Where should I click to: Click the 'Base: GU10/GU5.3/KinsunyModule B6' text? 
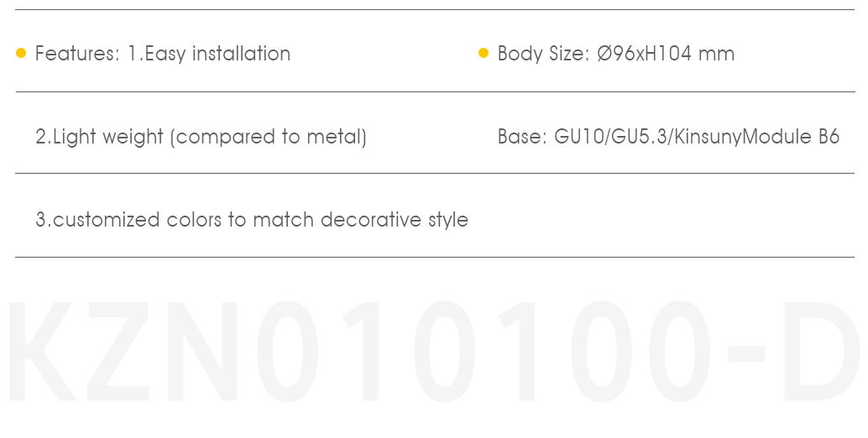coord(669,136)
